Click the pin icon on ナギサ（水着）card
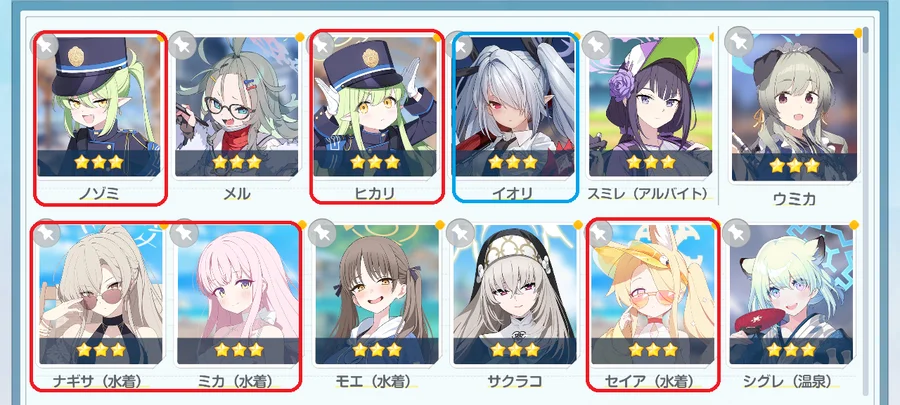The width and height of the screenshot is (900, 405). (48, 233)
